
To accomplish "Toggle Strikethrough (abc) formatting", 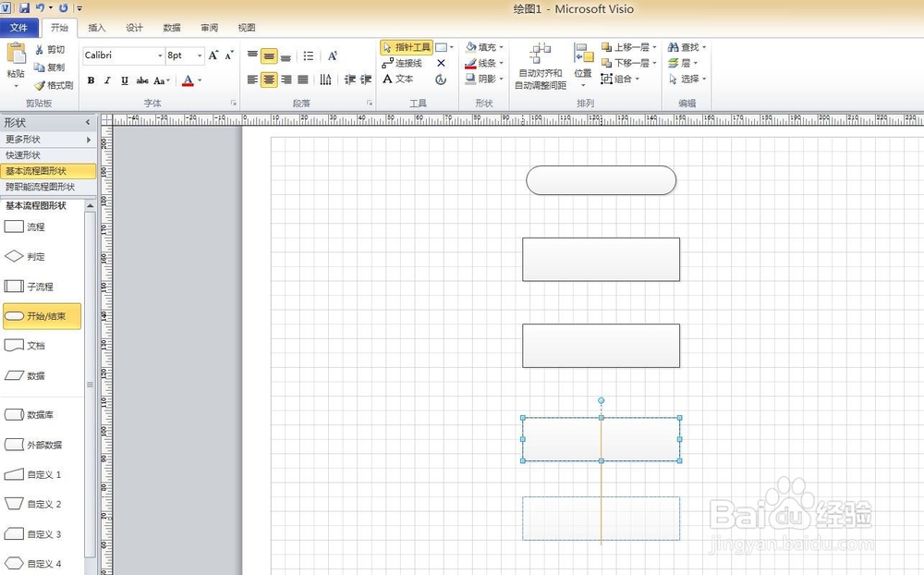I will tap(142, 80).
